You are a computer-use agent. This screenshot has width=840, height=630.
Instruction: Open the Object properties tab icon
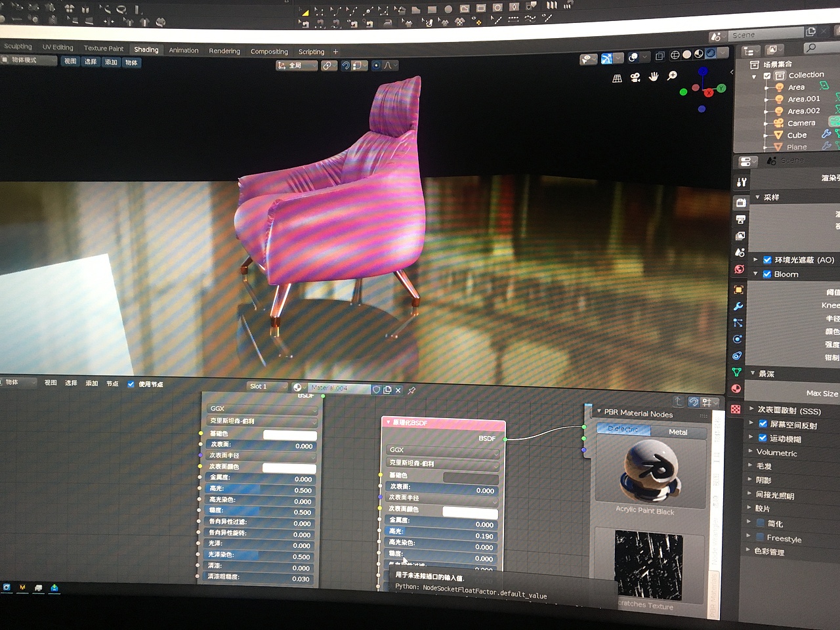pos(738,289)
